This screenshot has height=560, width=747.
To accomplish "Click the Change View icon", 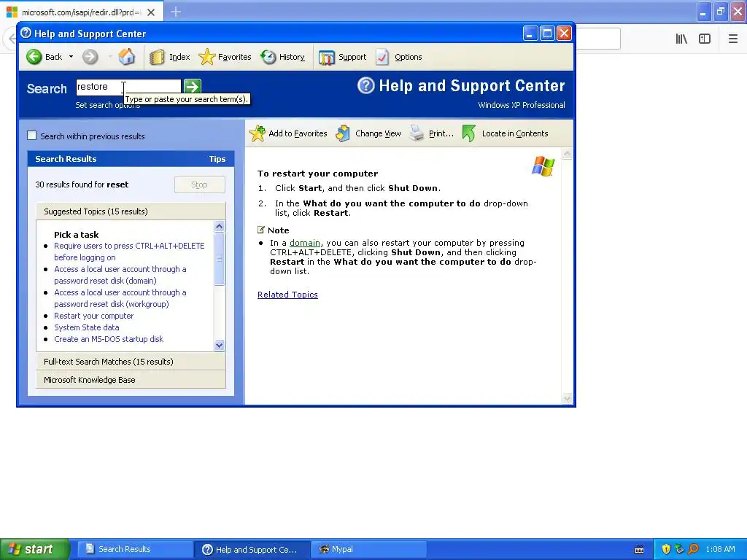I will (343, 133).
